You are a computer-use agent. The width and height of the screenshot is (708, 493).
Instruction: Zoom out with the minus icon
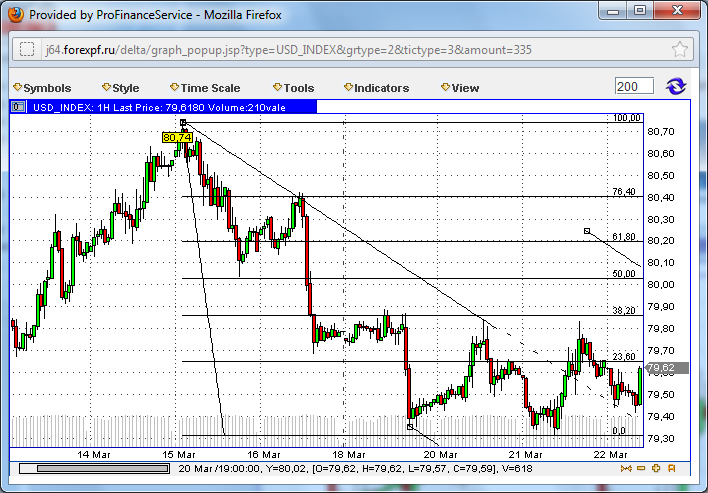coord(641,469)
